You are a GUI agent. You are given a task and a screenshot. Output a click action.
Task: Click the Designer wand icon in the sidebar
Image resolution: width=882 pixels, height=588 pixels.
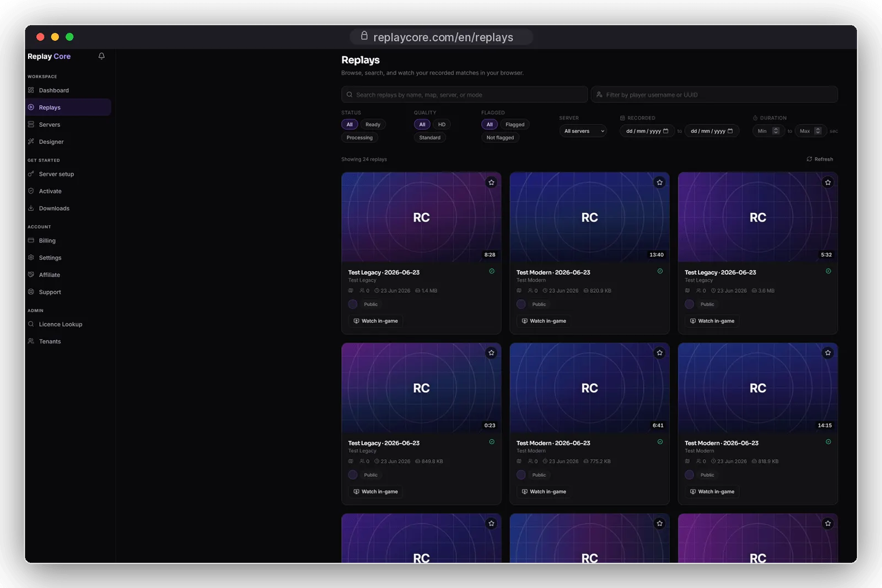[x=31, y=142]
